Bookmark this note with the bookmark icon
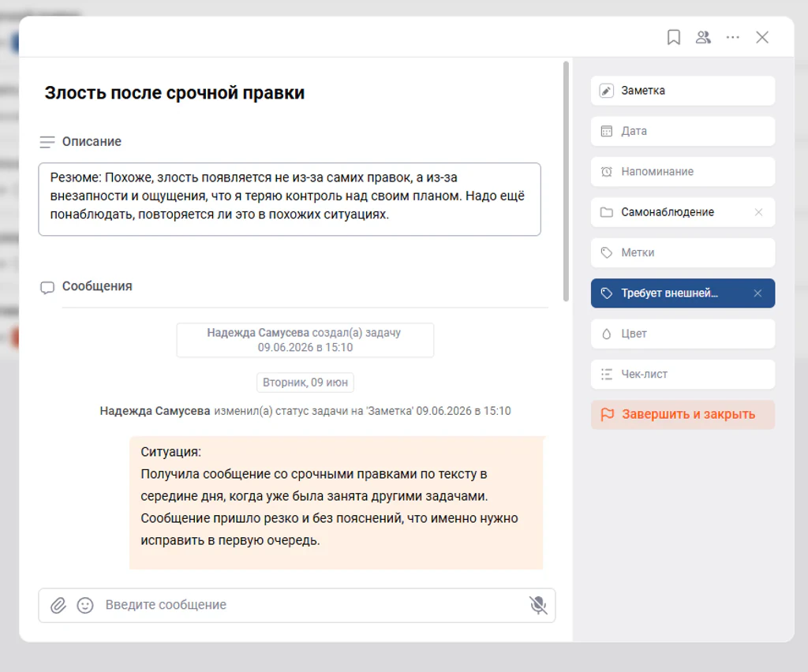Viewport: 808px width, 672px height. tap(674, 38)
